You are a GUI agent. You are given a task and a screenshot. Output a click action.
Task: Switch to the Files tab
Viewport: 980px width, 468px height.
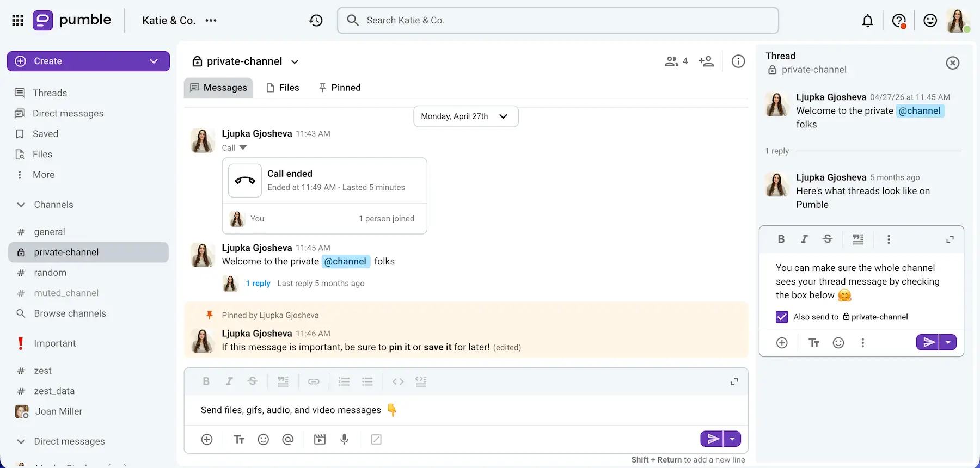tap(283, 88)
